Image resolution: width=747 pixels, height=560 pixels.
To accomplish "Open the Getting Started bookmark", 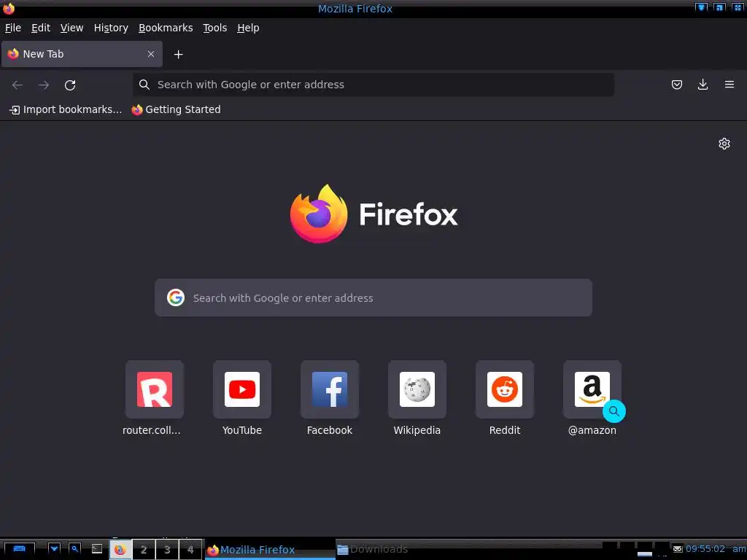I will click(176, 109).
